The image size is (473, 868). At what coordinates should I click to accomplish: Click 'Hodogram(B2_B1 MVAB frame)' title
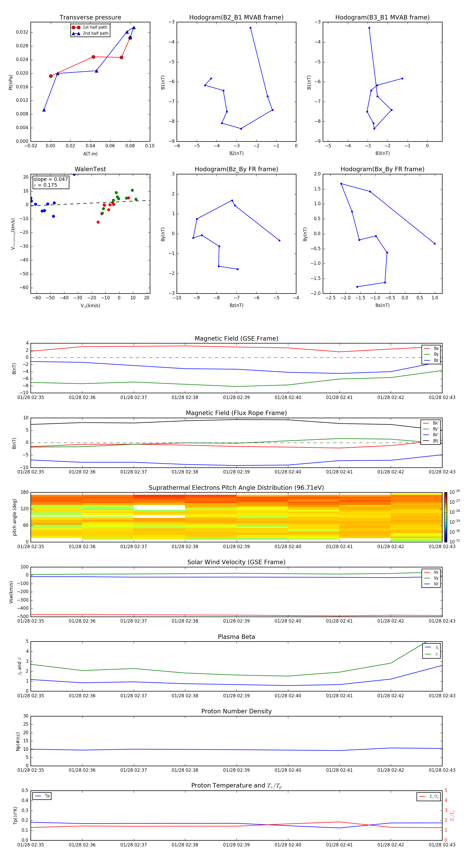(x=236, y=18)
